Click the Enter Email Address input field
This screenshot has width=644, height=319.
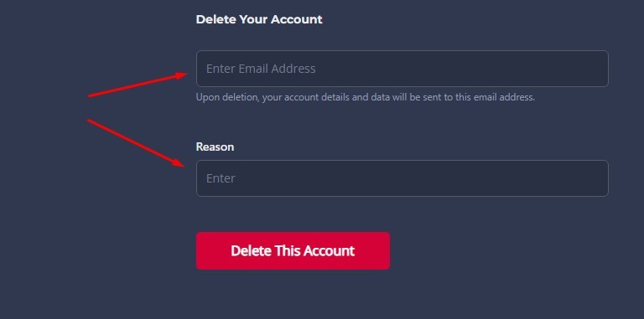click(402, 69)
